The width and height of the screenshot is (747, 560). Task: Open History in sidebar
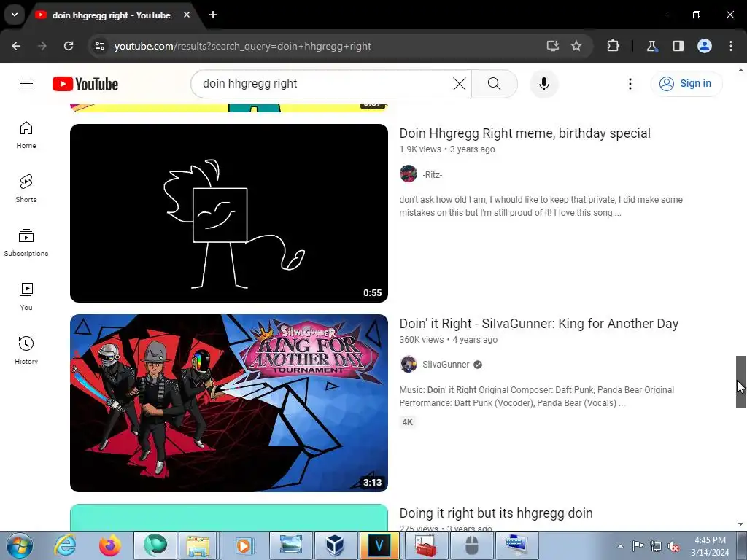[26, 351]
